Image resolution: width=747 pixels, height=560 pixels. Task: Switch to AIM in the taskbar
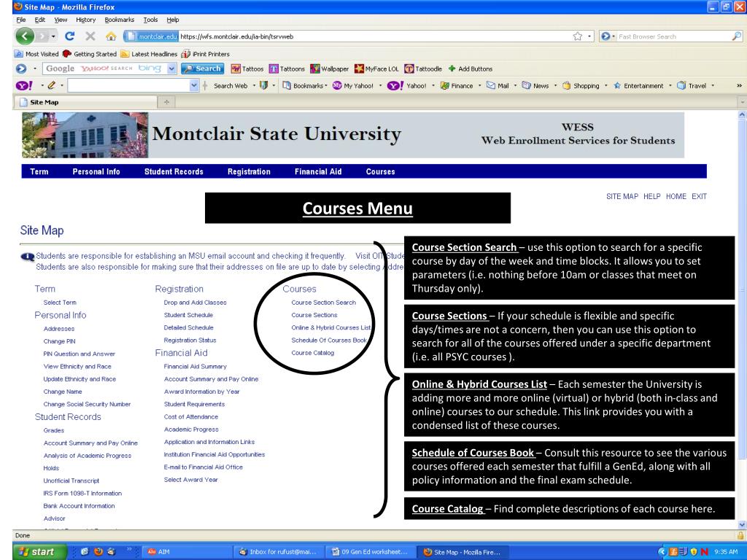coord(186,552)
